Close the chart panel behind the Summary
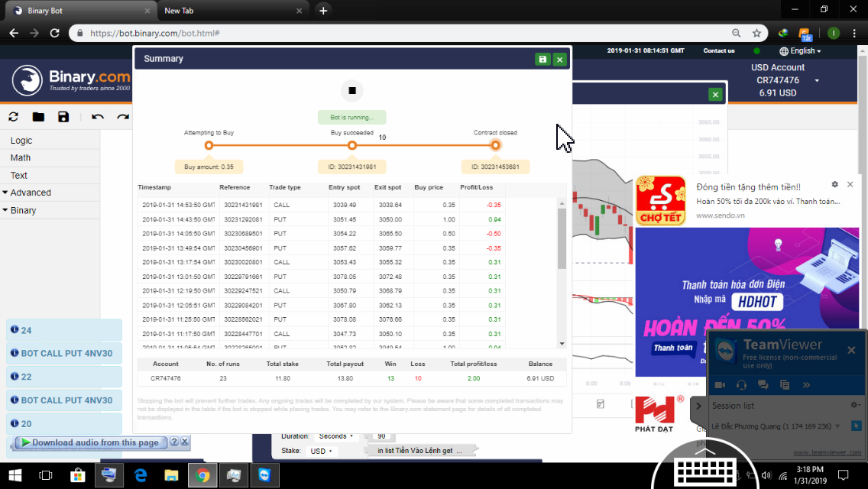The height and width of the screenshot is (489, 868). pyautogui.click(x=715, y=95)
